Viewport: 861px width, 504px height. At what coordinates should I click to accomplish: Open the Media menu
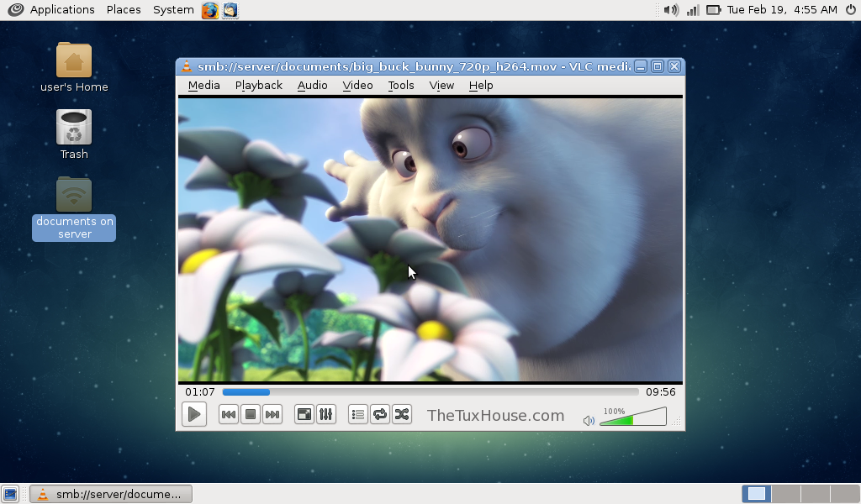203,86
